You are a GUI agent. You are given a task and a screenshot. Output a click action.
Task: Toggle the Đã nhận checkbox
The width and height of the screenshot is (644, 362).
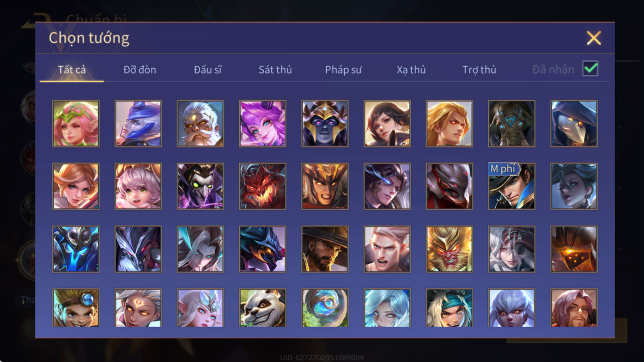590,69
